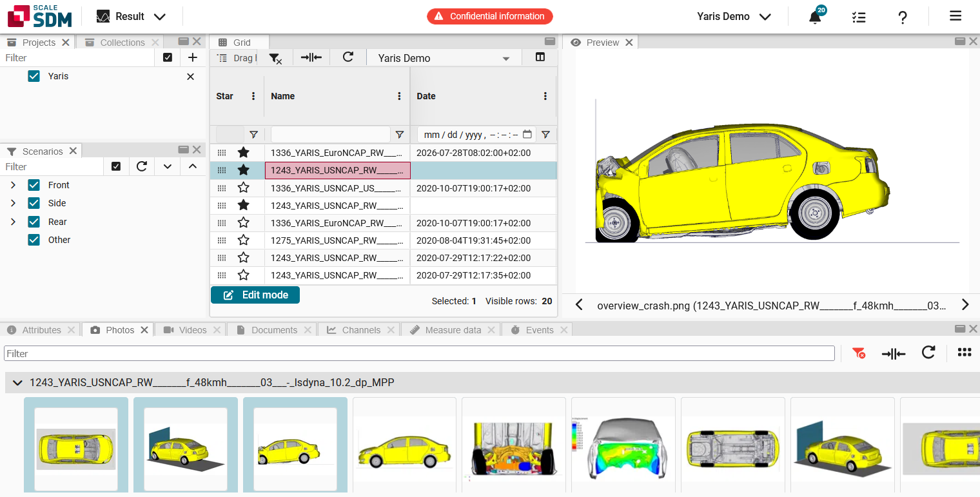Image resolution: width=980 pixels, height=497 pixels.
Task: Open the Name column menu
Action: point(400,96)
